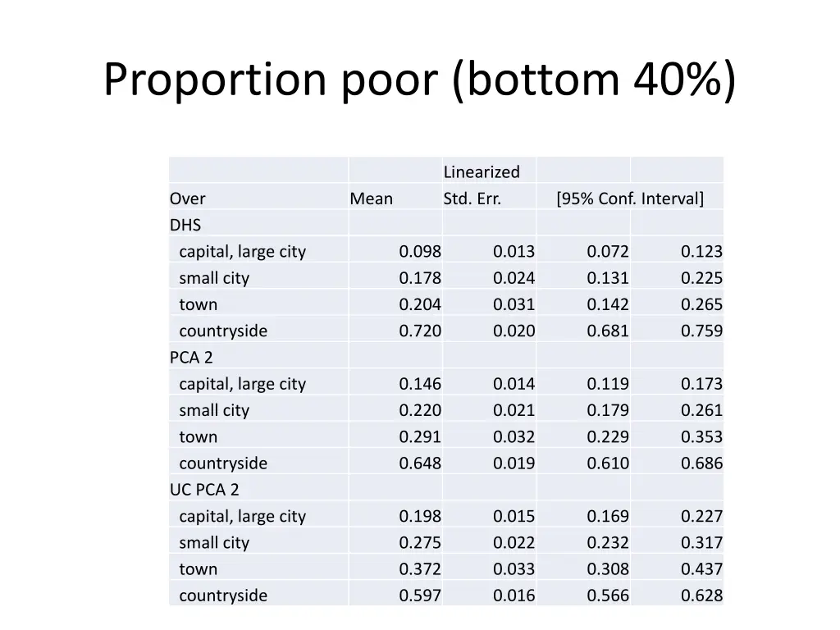840x630 pixels.
Task: Click the cell with value 0.353
Action: tap(701, 437)
